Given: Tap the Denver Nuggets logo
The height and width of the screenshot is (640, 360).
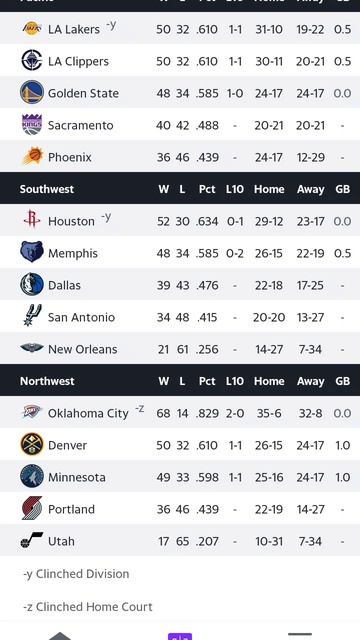Looking at the screenshot, I should click(x=32, y=444).
